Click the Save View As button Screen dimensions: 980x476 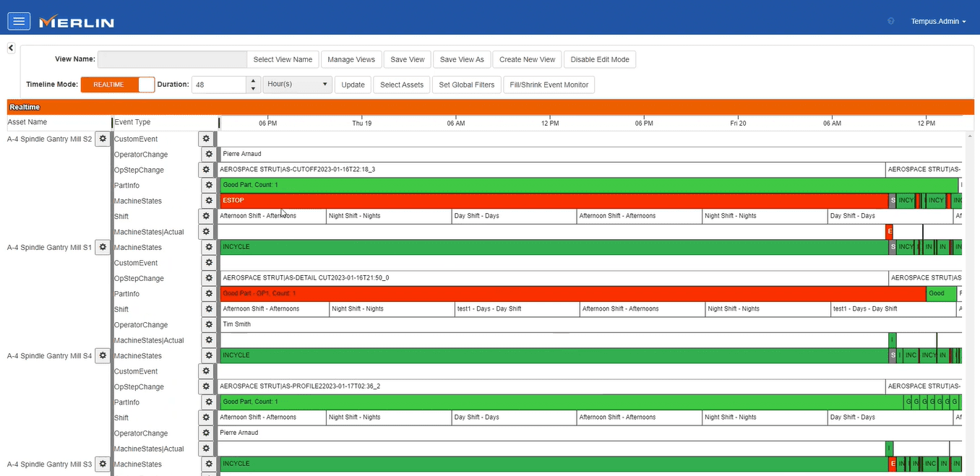tap(462, 59)
